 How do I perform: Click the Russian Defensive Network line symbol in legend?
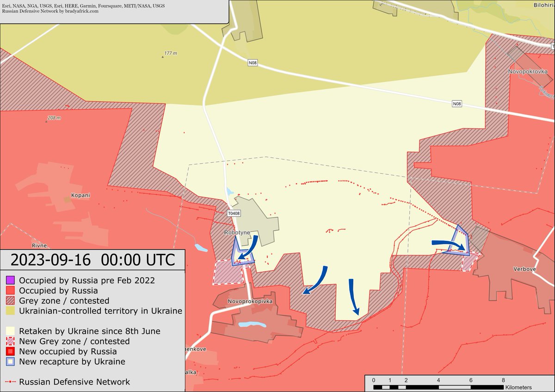click(10, 382)
